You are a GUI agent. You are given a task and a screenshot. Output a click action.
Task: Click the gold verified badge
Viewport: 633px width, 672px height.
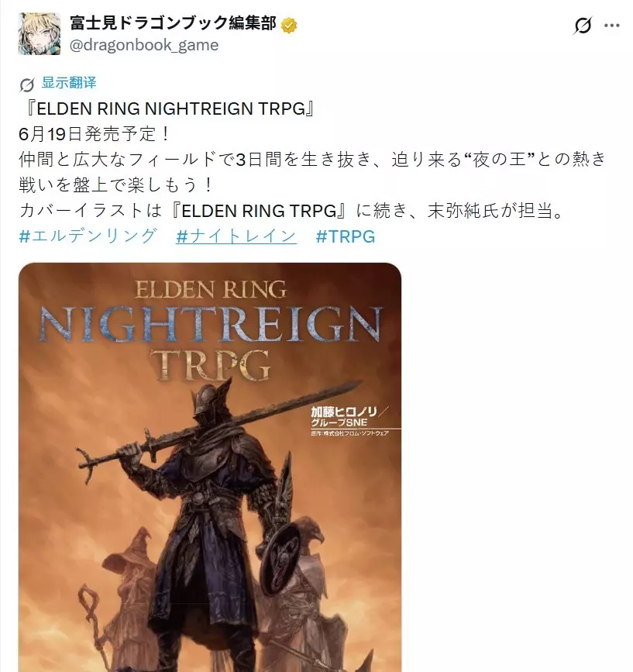[289, 26]
